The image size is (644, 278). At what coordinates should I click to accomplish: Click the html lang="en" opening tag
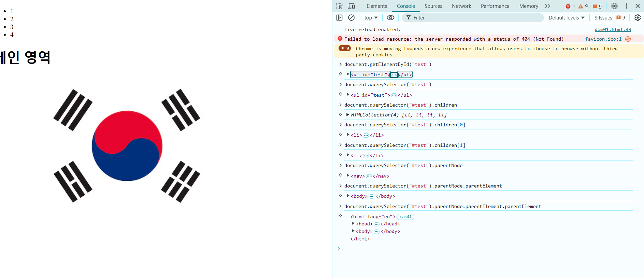tap(373, 217)
